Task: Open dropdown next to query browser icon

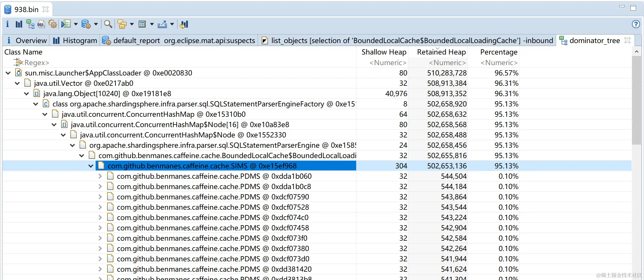Action: click(96, 24)
